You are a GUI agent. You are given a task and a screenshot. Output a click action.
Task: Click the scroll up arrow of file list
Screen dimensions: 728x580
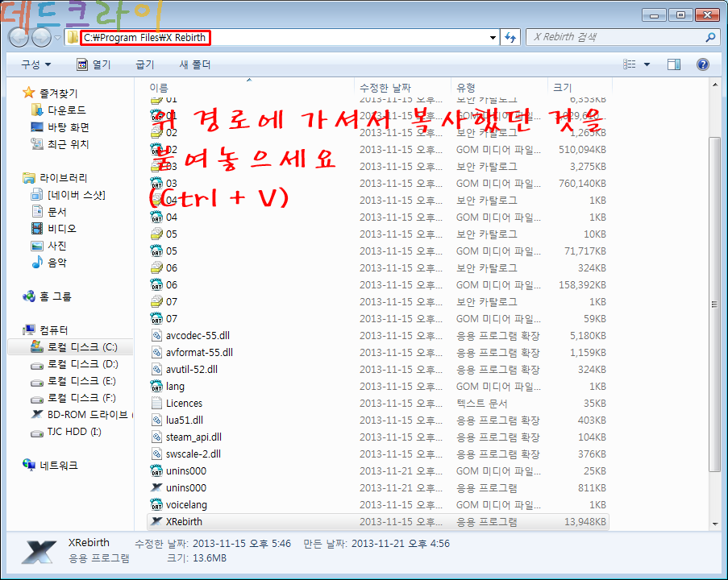pyautogui.click(x=715, y=85)
